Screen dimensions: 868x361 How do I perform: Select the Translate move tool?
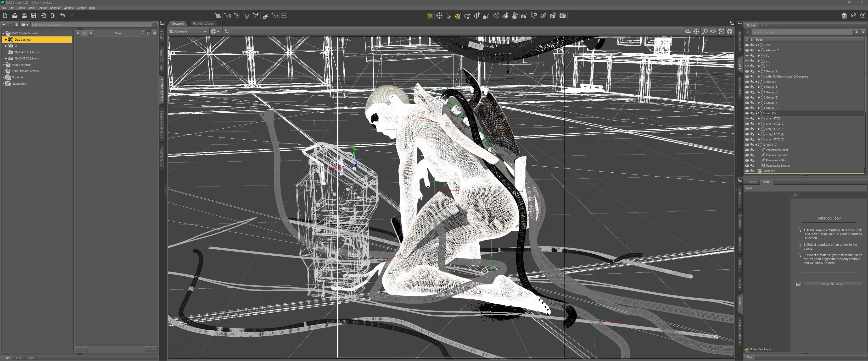click(x=477, y=15)
